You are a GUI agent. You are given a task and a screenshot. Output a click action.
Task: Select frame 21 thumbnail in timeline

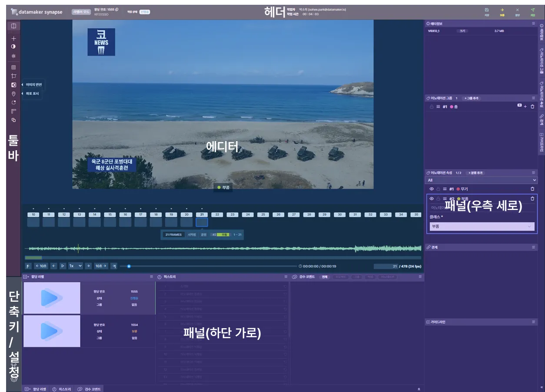[x=202, y=222]
